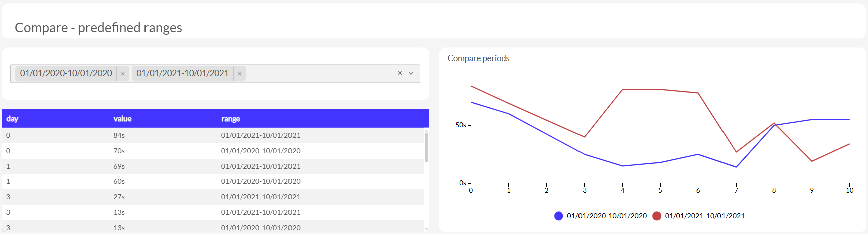The height and width of the screenshot is (234, 868).
Task: Sort table by the range column header
Action: [231, 119]
